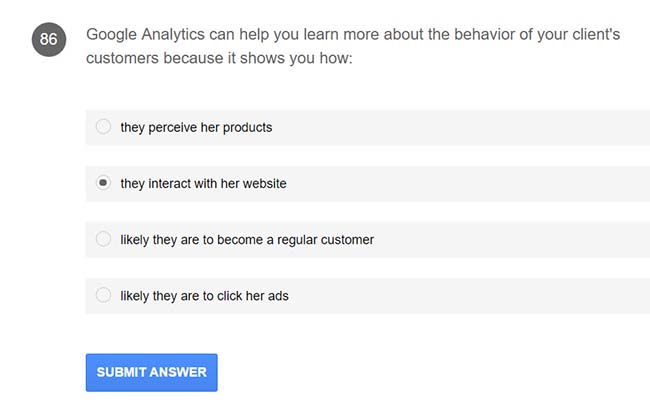Click the label text "they interact with her website"
Viewport: 650px width, 404px height.
pos(203,183)
